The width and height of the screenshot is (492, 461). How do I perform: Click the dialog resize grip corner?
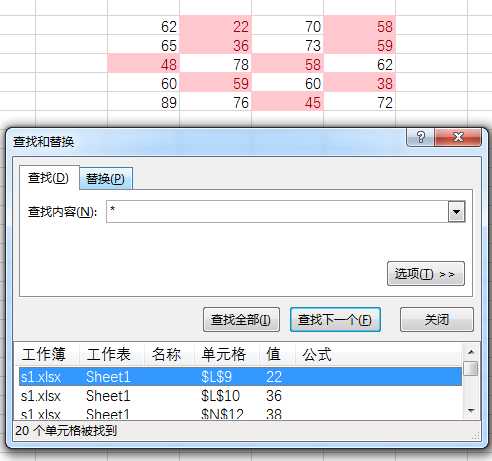click(x=476, y=435)
